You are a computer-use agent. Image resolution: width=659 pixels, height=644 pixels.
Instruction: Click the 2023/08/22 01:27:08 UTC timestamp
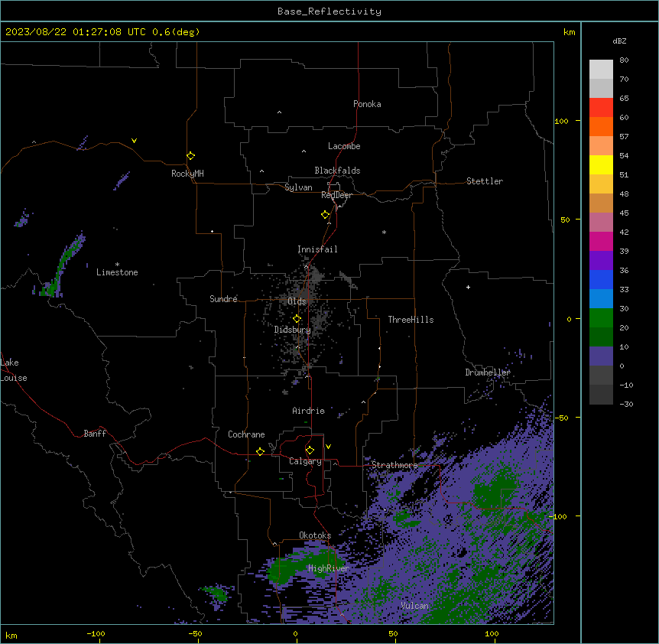click(75, 32)
